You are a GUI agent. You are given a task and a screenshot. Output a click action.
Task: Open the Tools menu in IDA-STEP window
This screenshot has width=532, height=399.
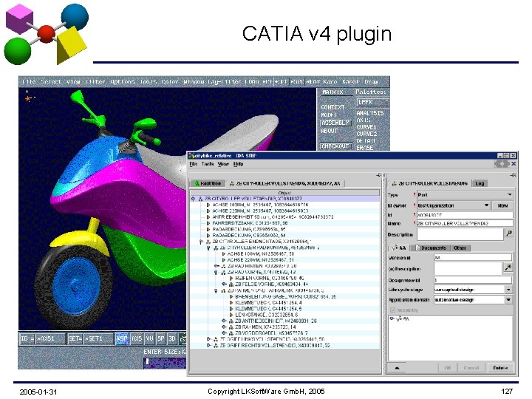208,164
